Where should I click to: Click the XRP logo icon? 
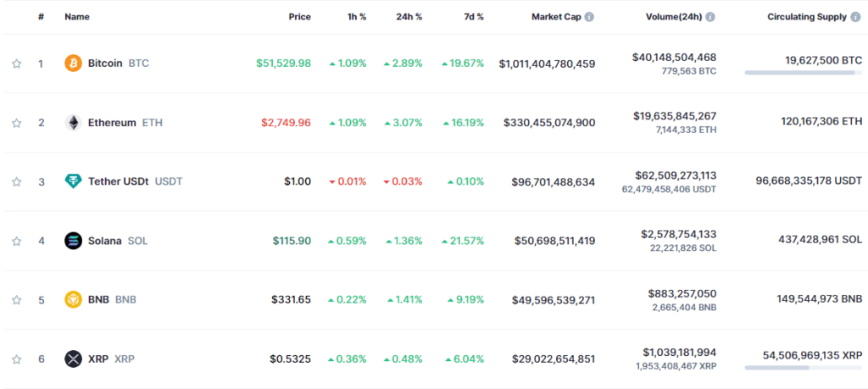pos(74,358)
